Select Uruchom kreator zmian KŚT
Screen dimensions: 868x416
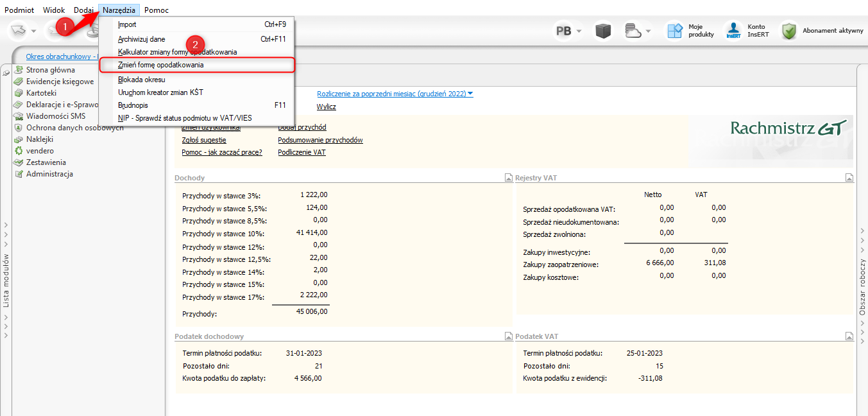coord(196,92)
